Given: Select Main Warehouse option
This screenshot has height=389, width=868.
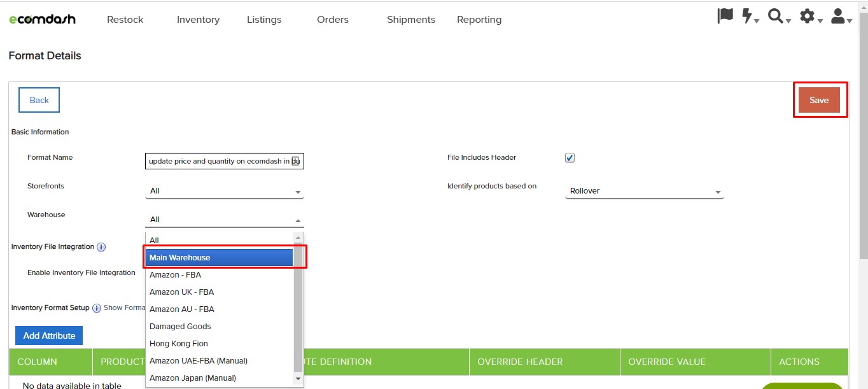Looking at the screenshot, I should pos(220,257).
